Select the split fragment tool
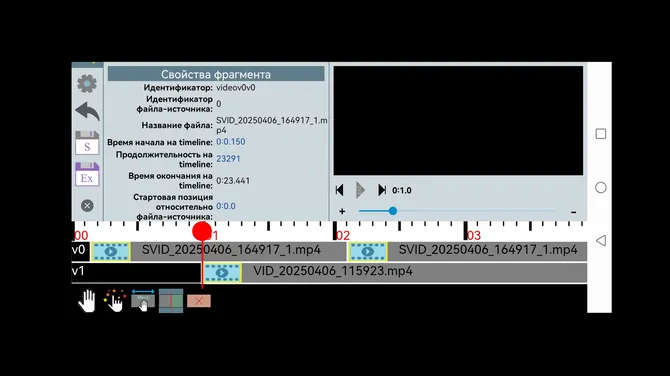Viewport: 670px width, 376px height. [x=171, y=300]
